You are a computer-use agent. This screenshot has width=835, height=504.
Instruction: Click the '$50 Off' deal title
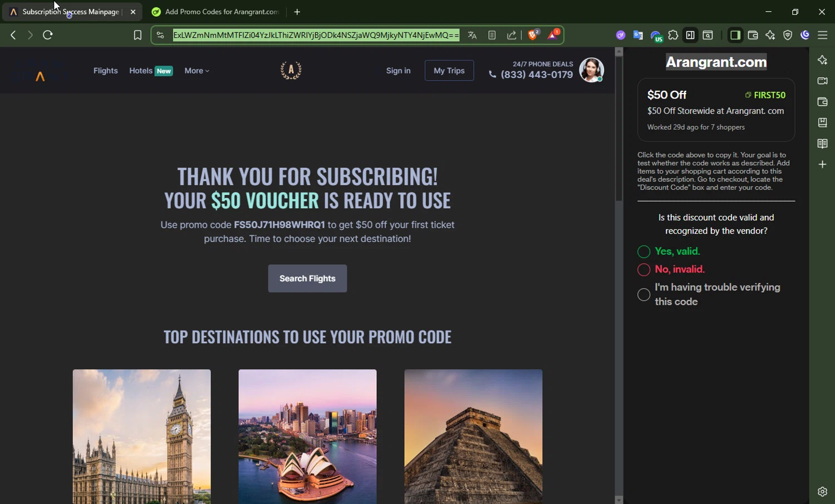666,95
